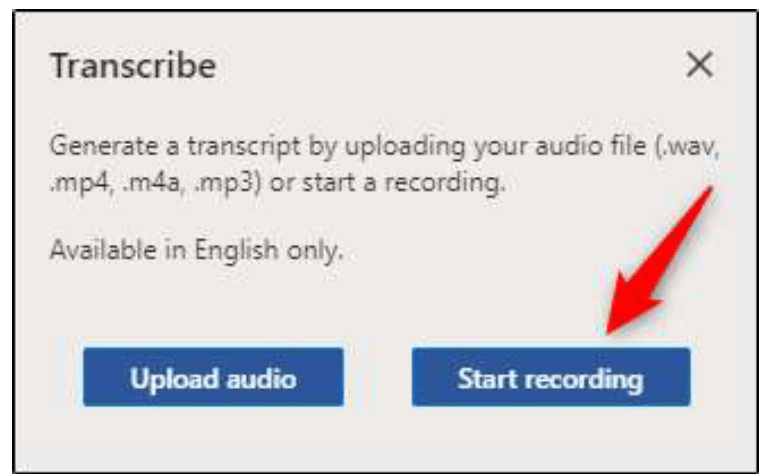Click the word 'transcript' in the description
The image size is (768, 474).
click(x=243, y=146)
